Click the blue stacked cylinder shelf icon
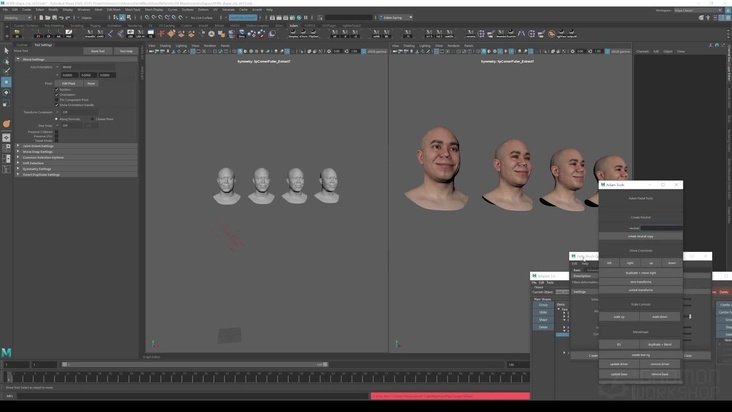Viewport: 732px width, 412px height. point(232,34)
